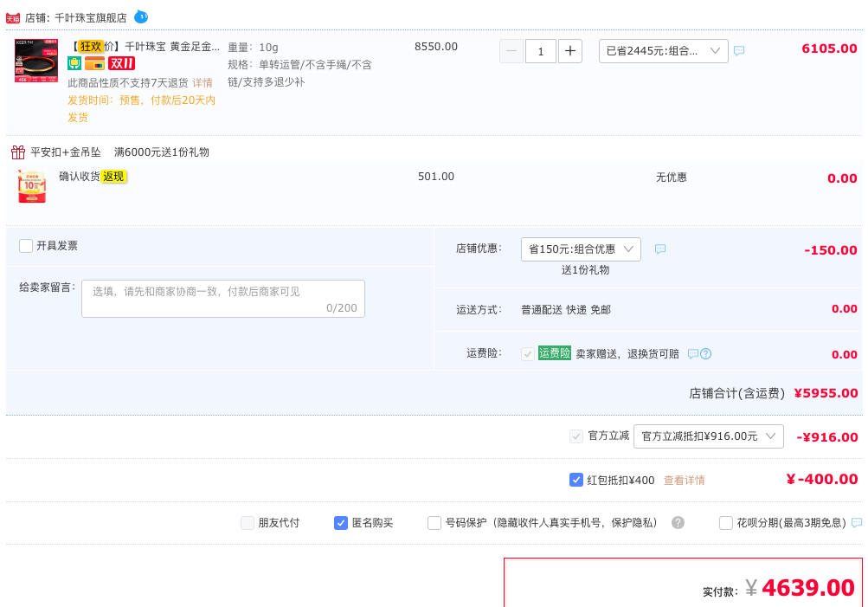This screenshot has width=868, height=607.
Task: Open the 已省2445元 discount dropdown
Action: coord(663,51)
